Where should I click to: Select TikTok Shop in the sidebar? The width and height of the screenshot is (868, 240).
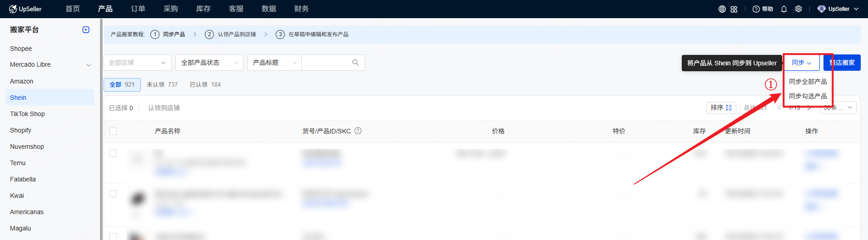pyautogui.click(x=27, y=114)
